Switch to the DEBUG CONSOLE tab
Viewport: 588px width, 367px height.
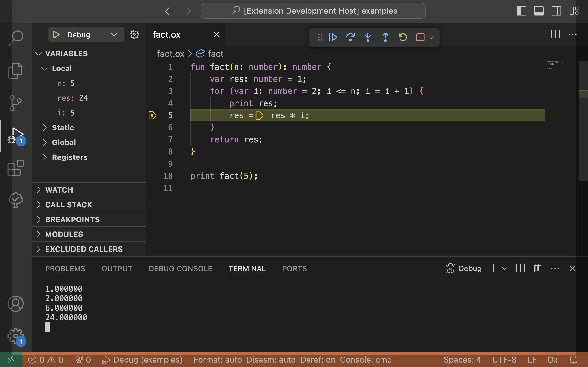point(180,268)
